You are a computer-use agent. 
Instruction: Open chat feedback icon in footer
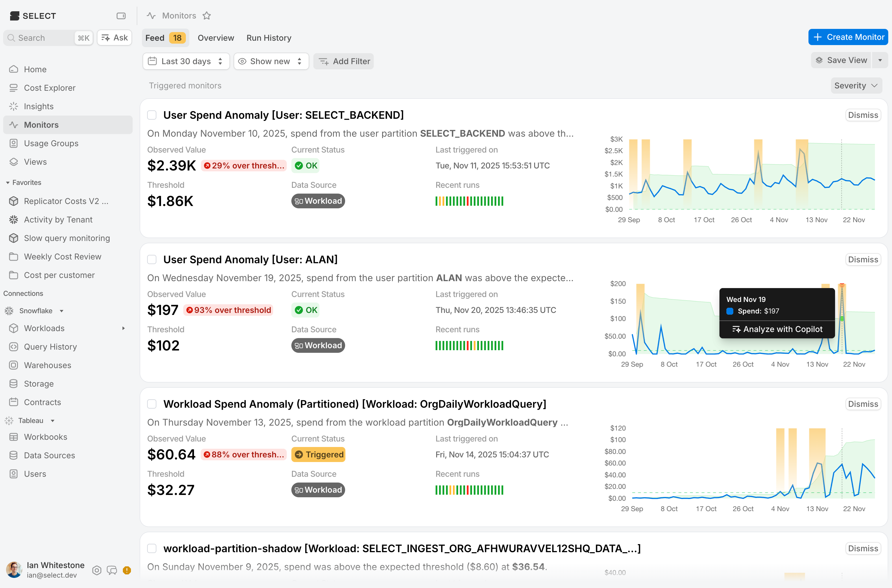(x=112, y=570)
